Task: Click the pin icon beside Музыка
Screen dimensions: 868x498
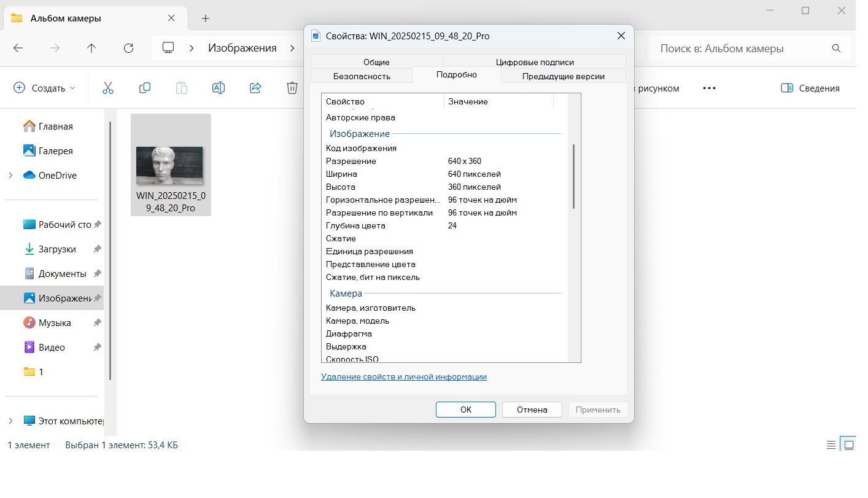Action: [x=97, y=323]
